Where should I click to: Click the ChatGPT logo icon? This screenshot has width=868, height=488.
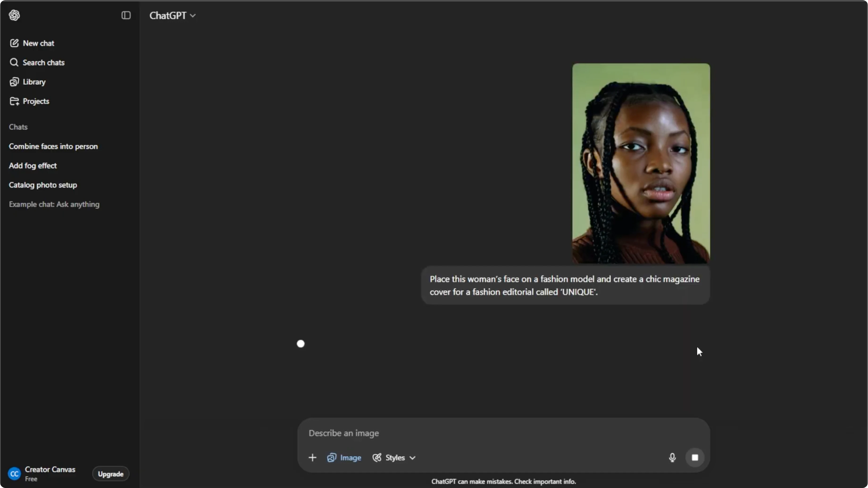pos(14,15)
